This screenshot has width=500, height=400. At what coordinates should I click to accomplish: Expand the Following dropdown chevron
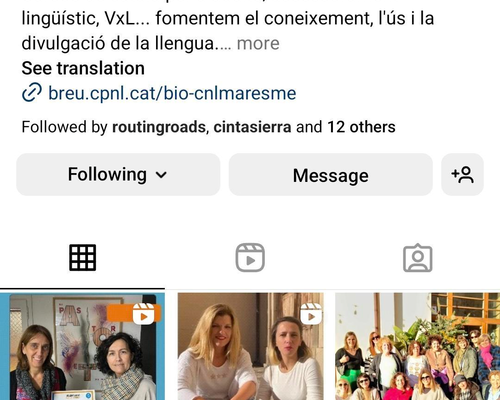click(161, 175)
